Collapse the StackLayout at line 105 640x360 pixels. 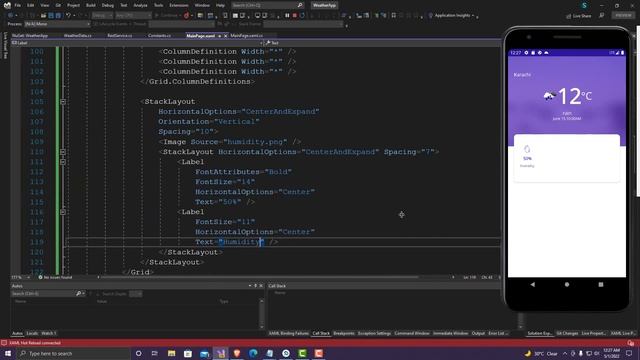(x=63, y=102)
